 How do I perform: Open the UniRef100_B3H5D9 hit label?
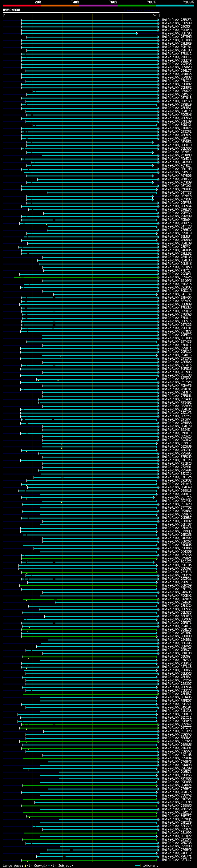tap(177, 23)
